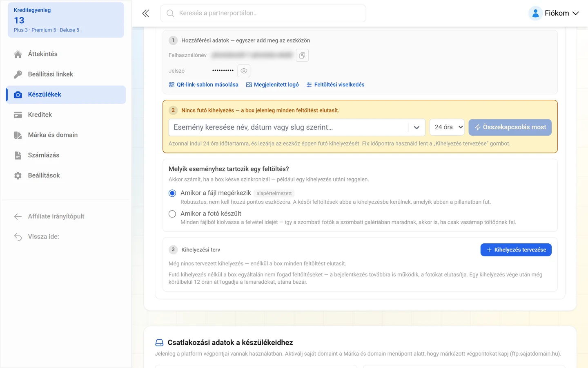Click Kihelyezés tervezése button
This screenshot has width=588, height=368.
tap(516, 250)
